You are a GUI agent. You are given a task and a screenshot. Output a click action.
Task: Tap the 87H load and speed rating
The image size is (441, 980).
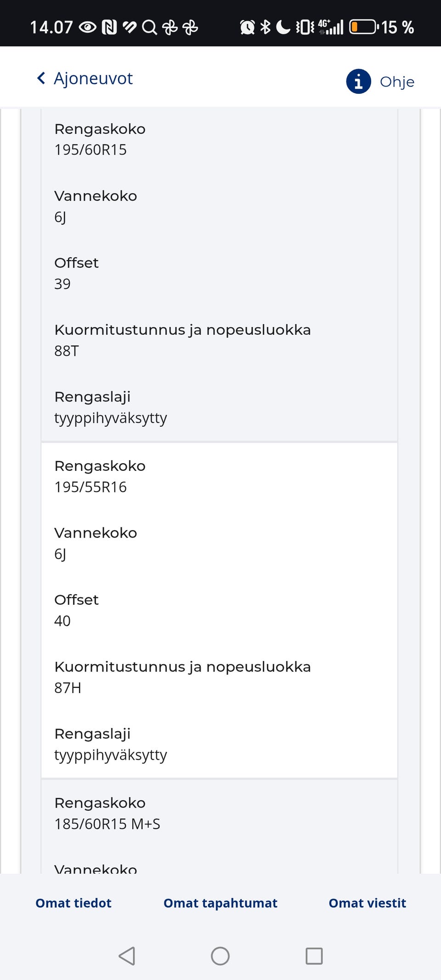[x=68, y=688]
